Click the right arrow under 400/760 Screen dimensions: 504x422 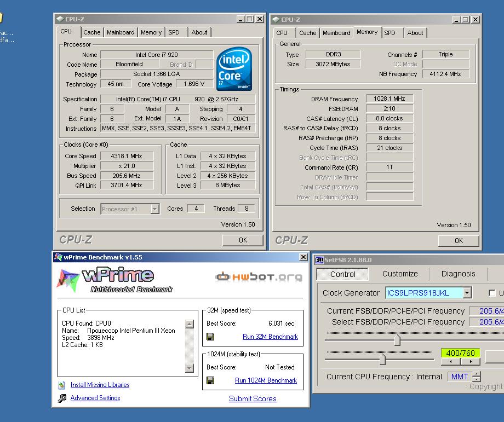point(470,362)
